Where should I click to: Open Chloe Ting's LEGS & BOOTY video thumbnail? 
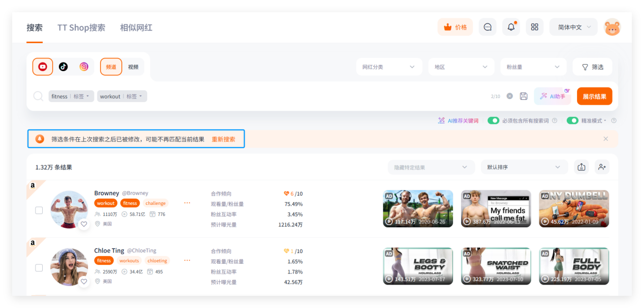417,266
